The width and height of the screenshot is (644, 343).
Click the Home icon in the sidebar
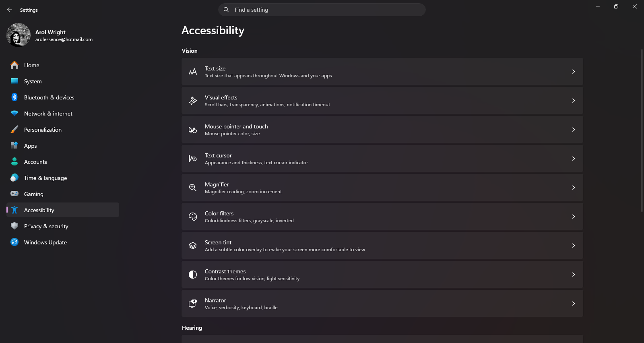tap(14, 65)
